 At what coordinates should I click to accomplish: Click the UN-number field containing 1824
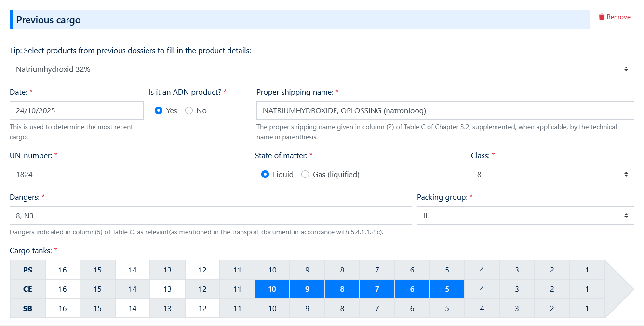tap(130, 174)
